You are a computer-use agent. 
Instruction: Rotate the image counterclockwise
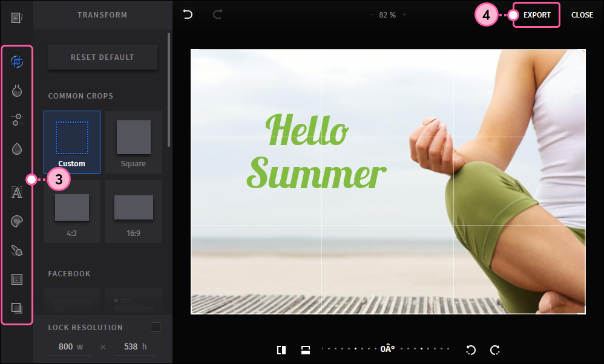tap(471, 349)
